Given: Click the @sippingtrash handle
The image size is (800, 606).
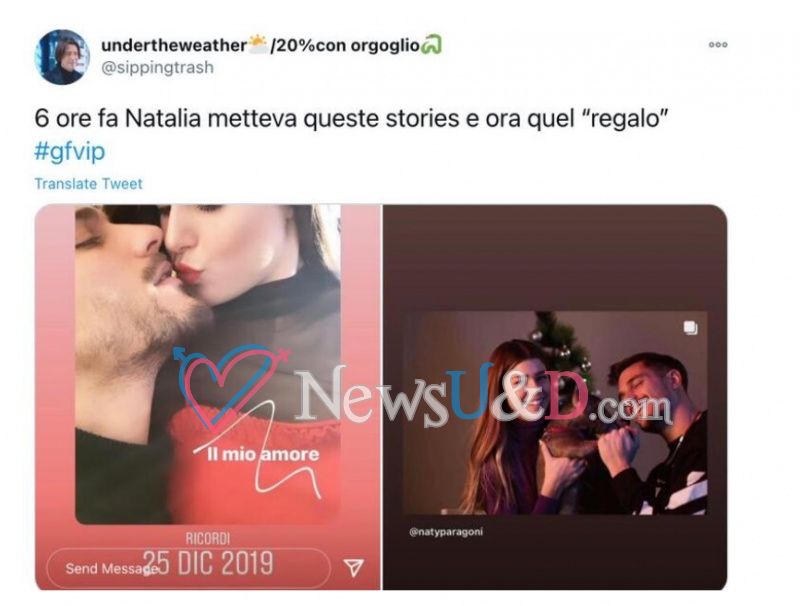Looking at the screenshot, I should click(157, 68).
